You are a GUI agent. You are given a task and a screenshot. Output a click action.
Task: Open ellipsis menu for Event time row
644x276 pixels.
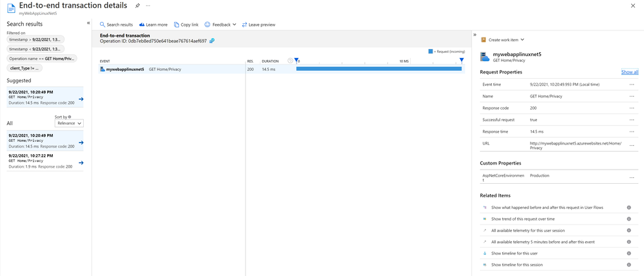click(631, 84)
